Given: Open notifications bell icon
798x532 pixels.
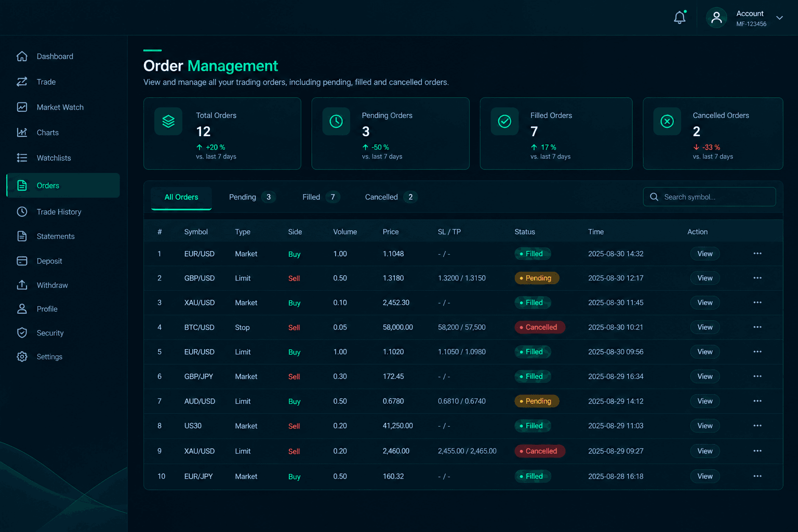Looking at the screenshot, I should point(680,18).
